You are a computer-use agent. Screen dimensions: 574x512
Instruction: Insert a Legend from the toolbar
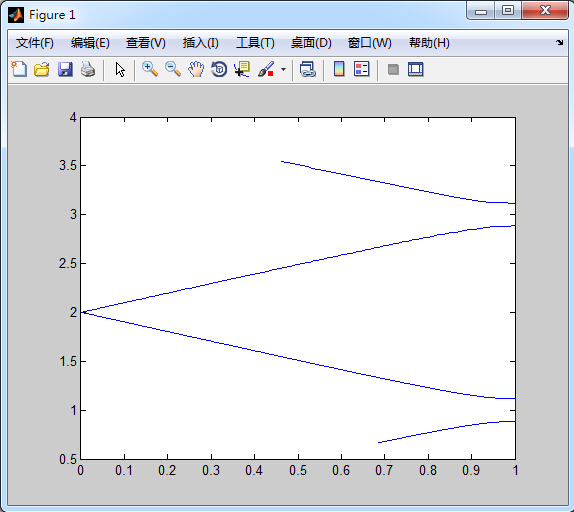tap(362, 69)
